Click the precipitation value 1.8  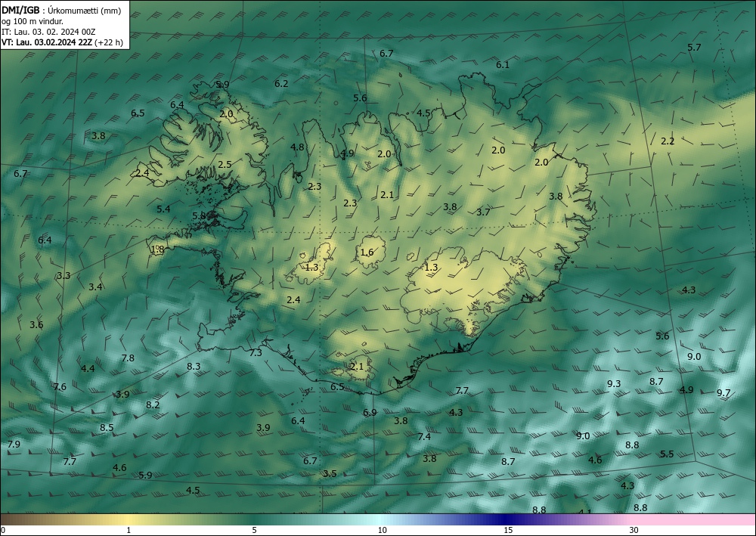point(158,249)
